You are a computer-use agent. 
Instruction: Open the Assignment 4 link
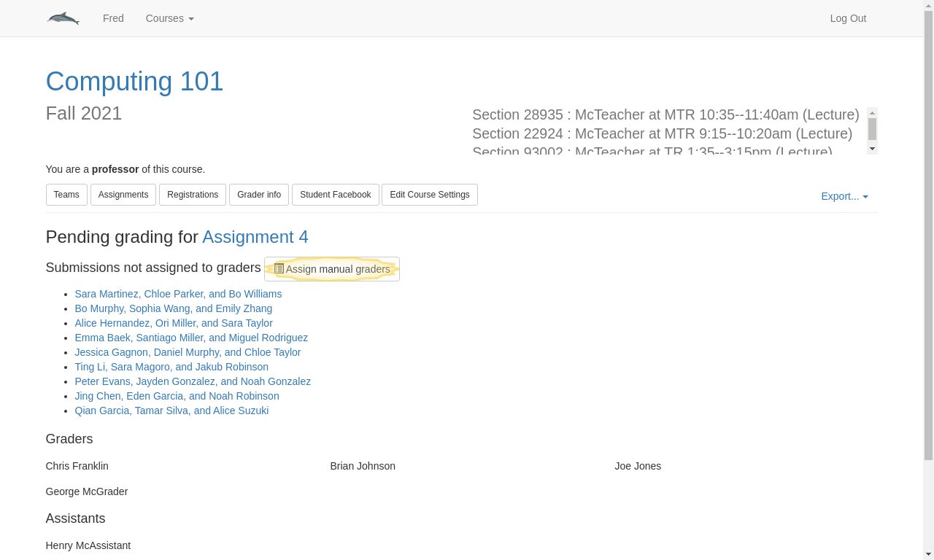[255, 237]
